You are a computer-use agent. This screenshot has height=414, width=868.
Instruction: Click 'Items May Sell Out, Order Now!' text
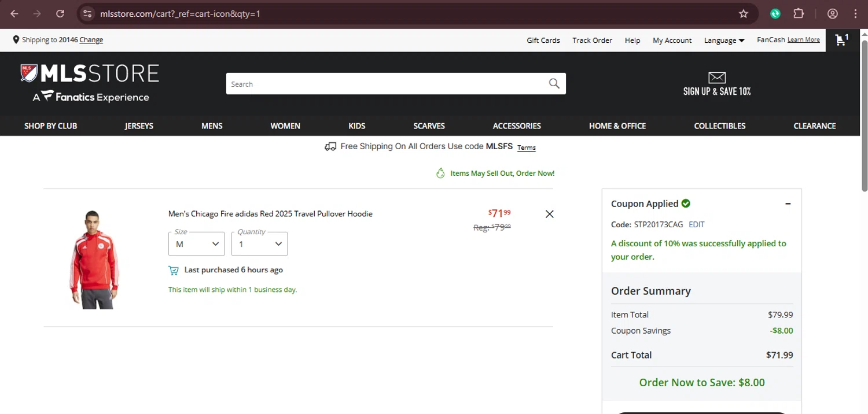click(x=502, y=173)
